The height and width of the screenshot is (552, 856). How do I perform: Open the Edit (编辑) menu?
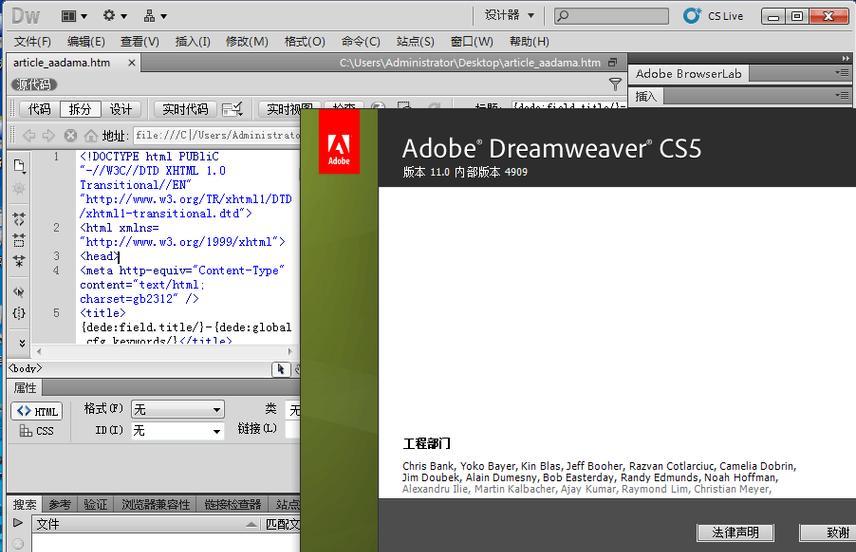86,41
